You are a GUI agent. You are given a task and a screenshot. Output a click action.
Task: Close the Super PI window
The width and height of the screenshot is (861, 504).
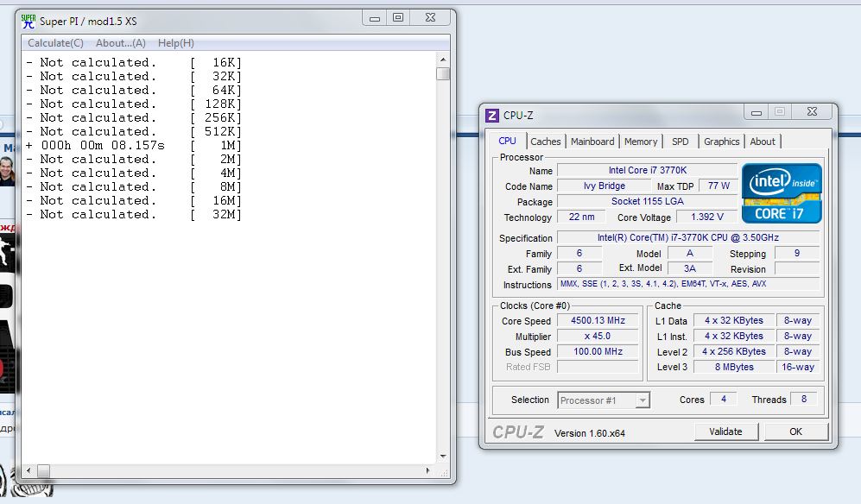point(429,17)
